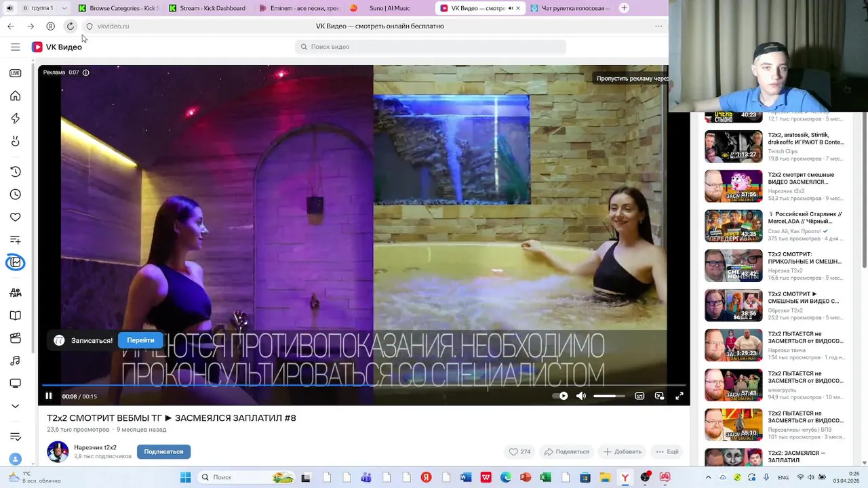The image size is (868, 488).
Task: Click the Добавить add button
Action: click(x=623, y=451)
